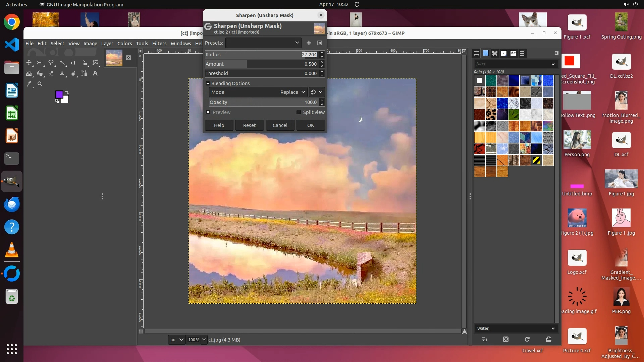The width and height of the screenshot is (644, 362).
Task: Open the Presets dropdown
Action: click(263, 43)
